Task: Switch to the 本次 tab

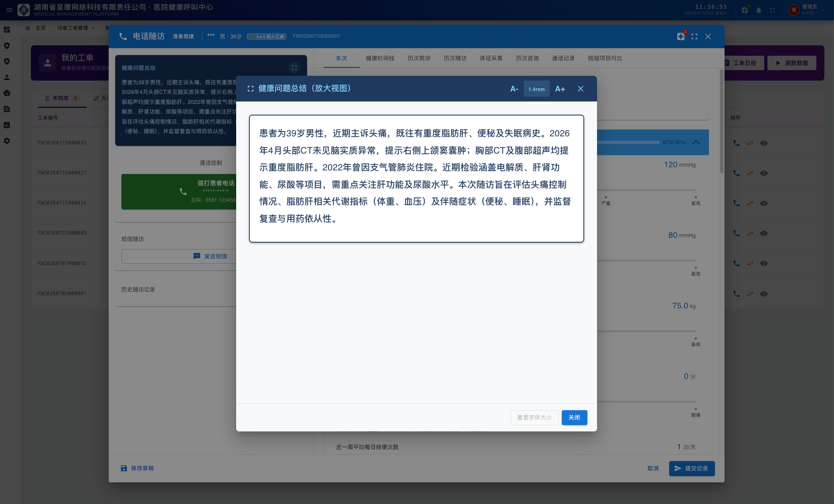Action: tap(341, 58)
